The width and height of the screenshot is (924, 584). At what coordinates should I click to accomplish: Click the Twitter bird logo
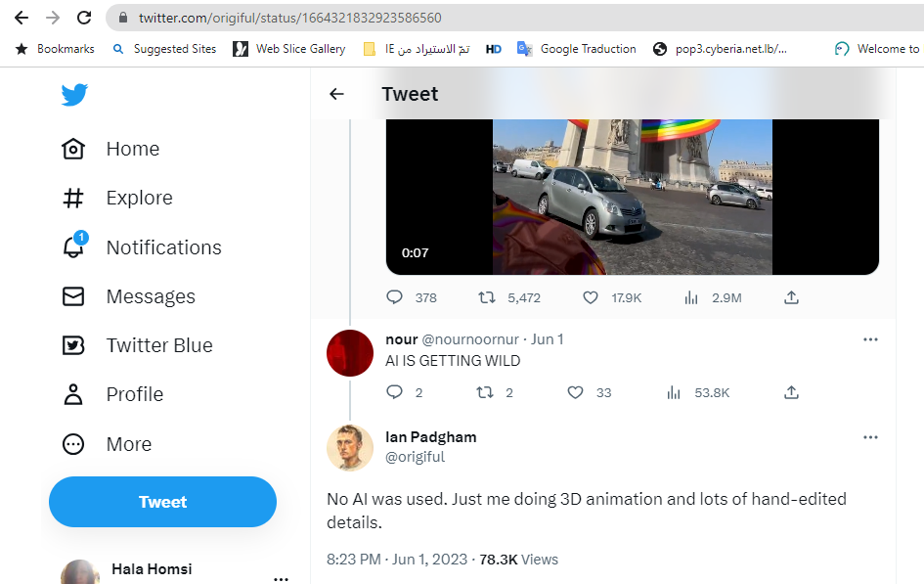point(74,95)
